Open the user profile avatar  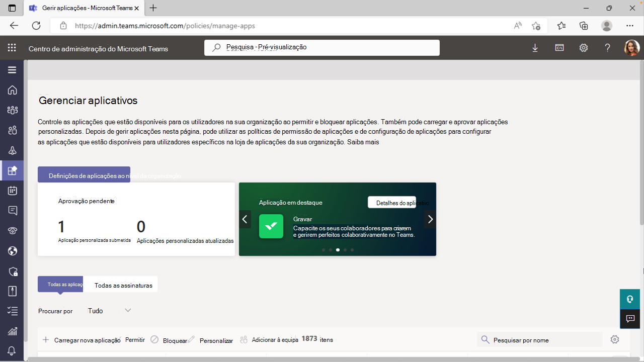click(631, 48)
